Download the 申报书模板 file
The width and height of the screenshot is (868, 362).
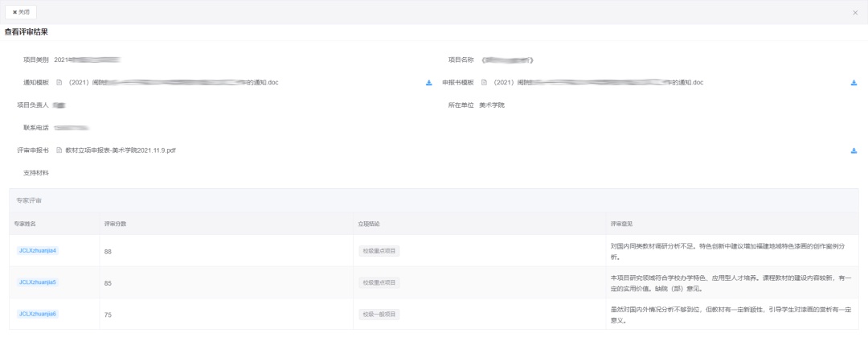click(x=854, y=83)
